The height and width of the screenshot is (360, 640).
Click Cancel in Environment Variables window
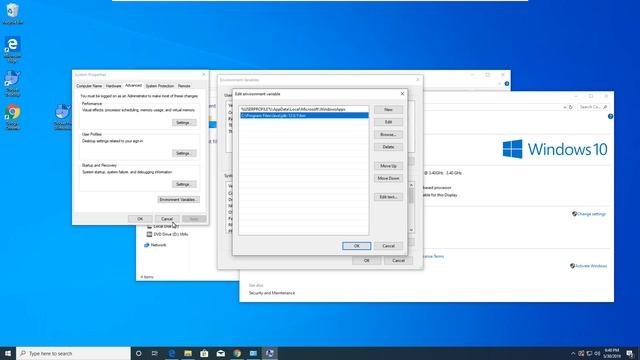coord(398,260)
